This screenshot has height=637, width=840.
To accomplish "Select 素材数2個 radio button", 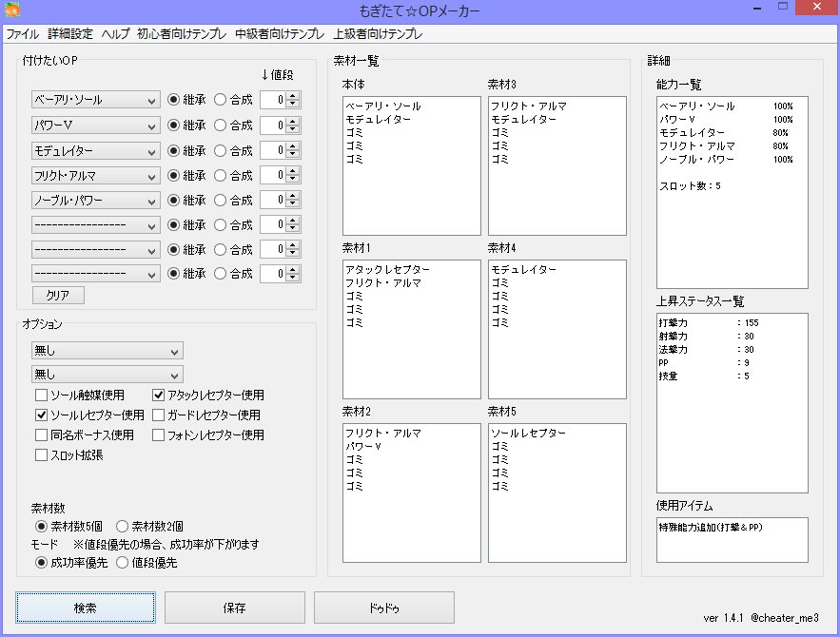I will point(149,526).
